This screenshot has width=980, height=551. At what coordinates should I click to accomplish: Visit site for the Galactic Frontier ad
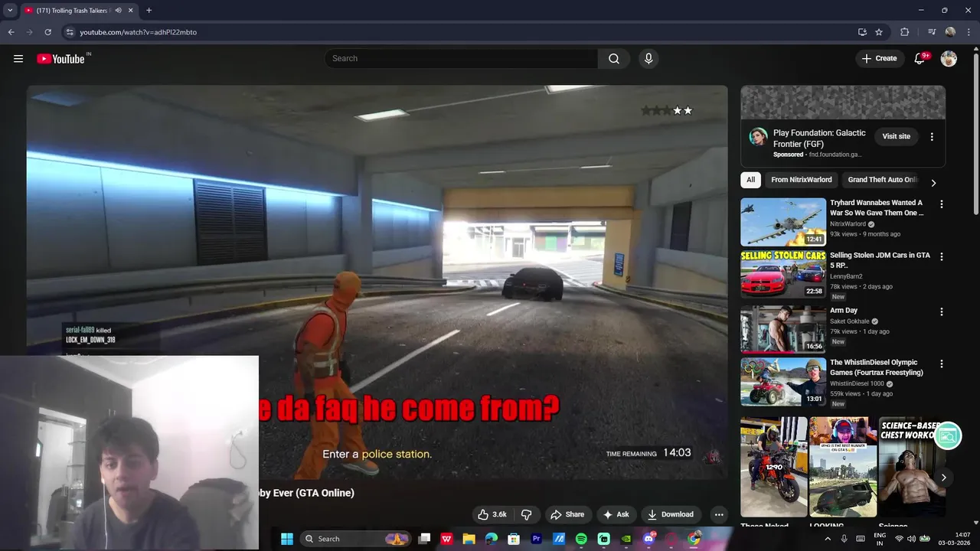click(x=896, y=136)
